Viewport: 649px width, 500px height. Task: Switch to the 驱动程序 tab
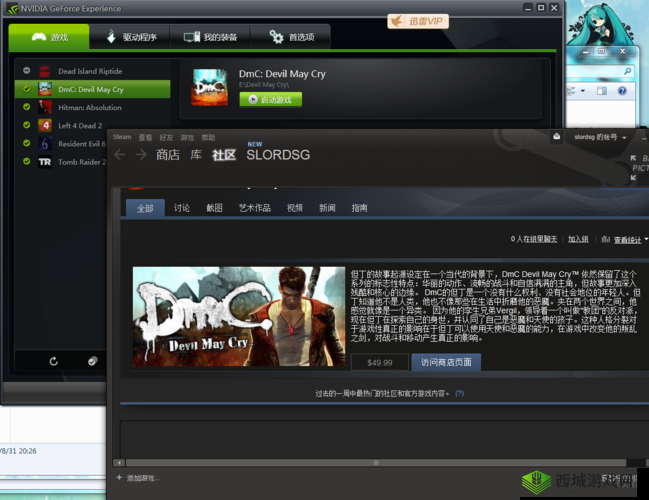[x=131, y=37]
